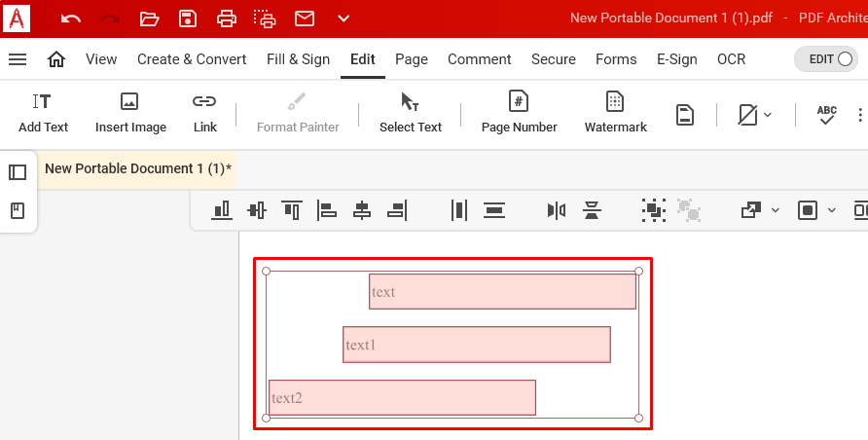
Task: Click the Watermark tool
Action: point(616,114)
